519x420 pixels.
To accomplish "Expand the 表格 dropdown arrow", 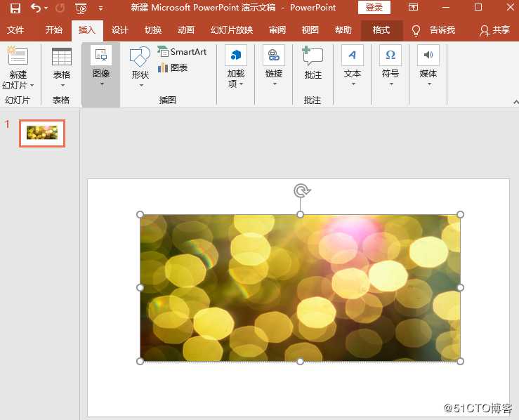I will pyautogui.click(x=63, y=86).
